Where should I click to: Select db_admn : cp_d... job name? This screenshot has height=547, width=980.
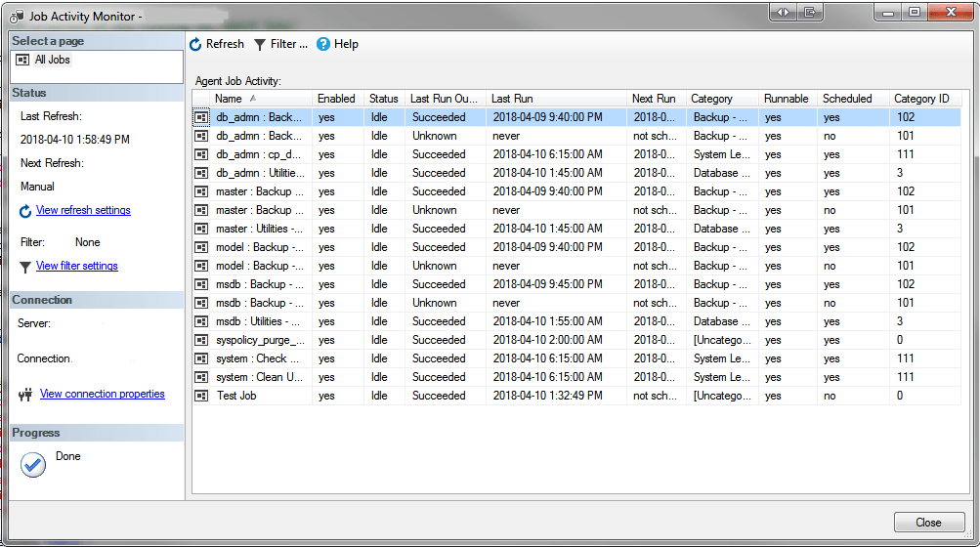pyautogui.click(x=258, y=154)
